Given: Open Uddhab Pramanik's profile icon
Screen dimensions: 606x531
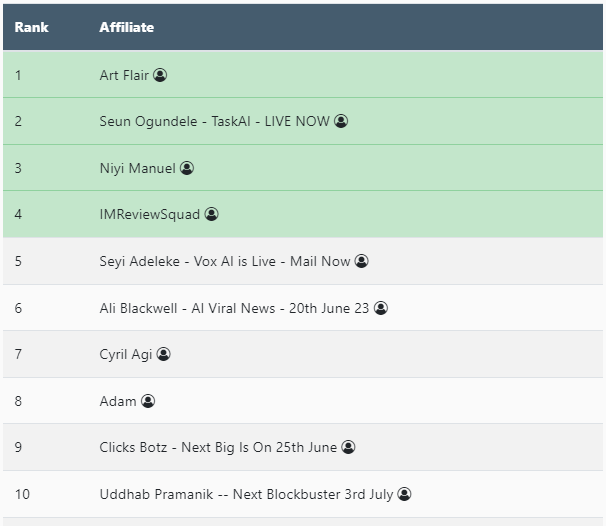Looking at the screenshot, I should [x=405, y=494].
